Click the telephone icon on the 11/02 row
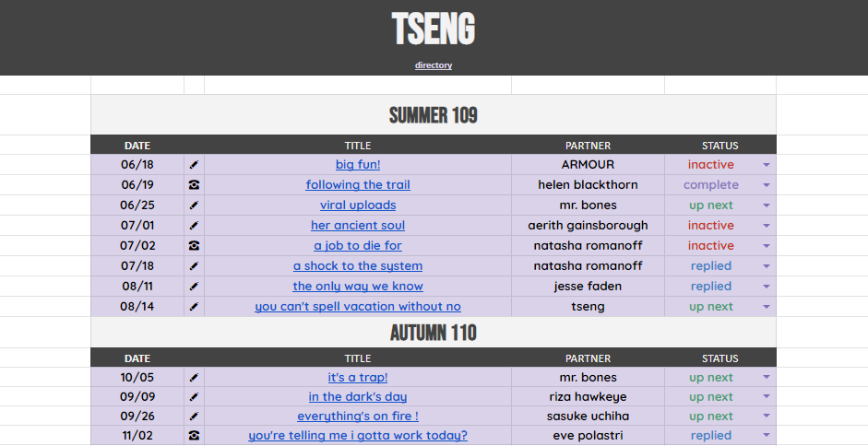Viewport: 868px width, 446px height. click(x=194, y=436)
